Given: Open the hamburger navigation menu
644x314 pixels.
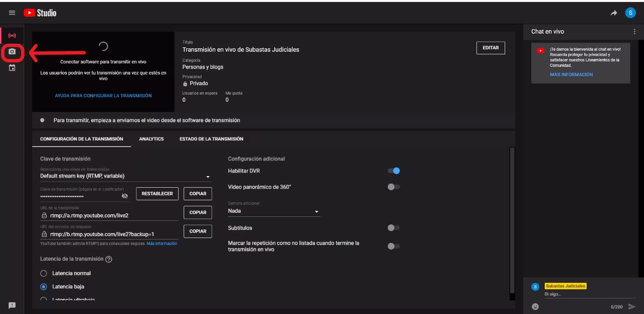Looking at the screenshot, I should [x=12, y=13].
